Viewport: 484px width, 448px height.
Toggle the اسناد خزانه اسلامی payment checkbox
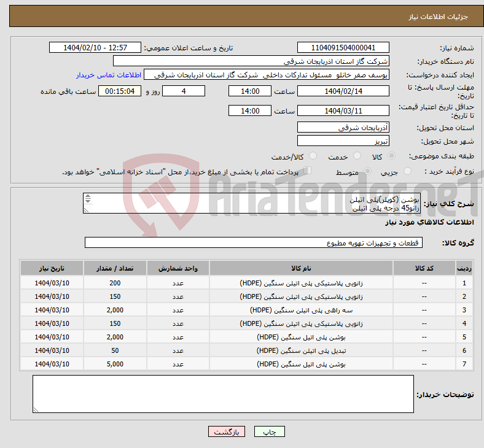[308, 171]
